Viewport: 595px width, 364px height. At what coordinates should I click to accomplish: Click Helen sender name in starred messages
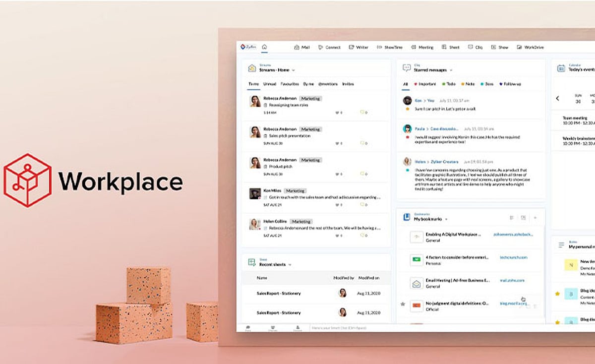(x=419, y=161)
